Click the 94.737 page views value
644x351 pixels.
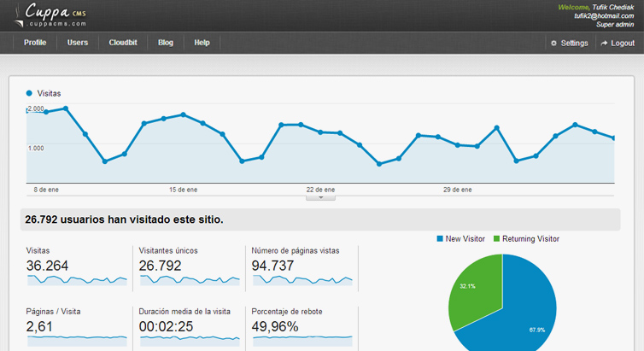click(272, 266)
